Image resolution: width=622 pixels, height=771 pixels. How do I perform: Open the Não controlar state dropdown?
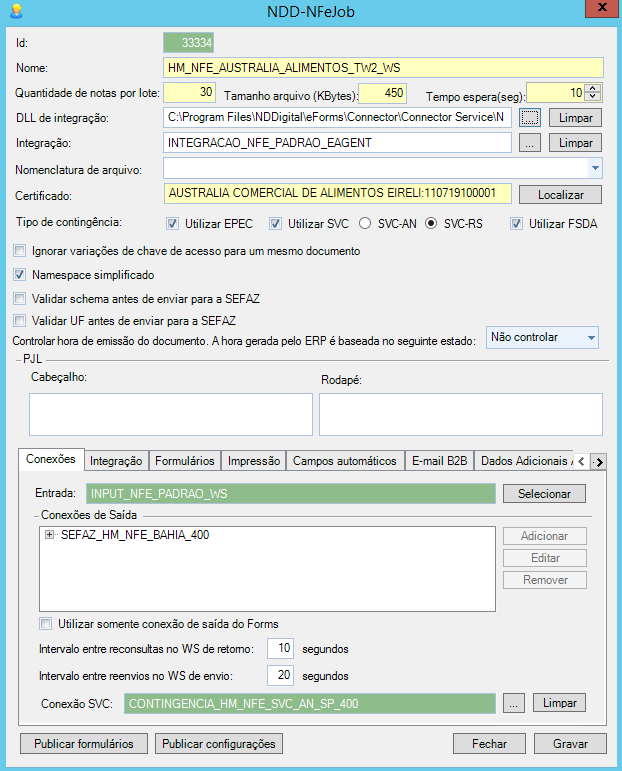[590, 338]
